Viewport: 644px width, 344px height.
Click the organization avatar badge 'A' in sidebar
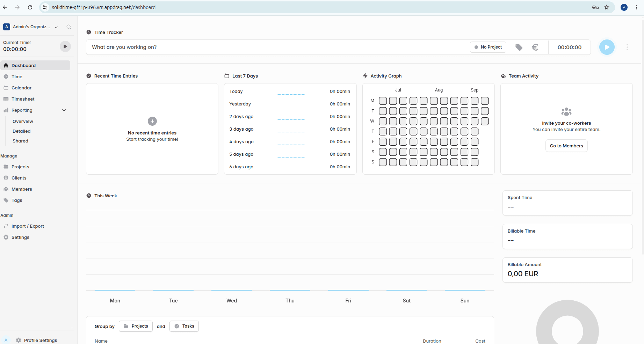[x=7, y=27]
